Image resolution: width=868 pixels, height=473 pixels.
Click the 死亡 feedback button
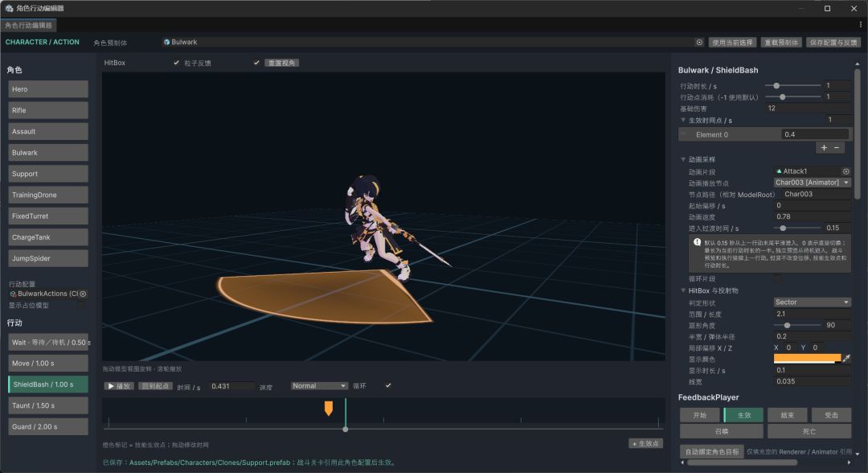click(809, 431)
